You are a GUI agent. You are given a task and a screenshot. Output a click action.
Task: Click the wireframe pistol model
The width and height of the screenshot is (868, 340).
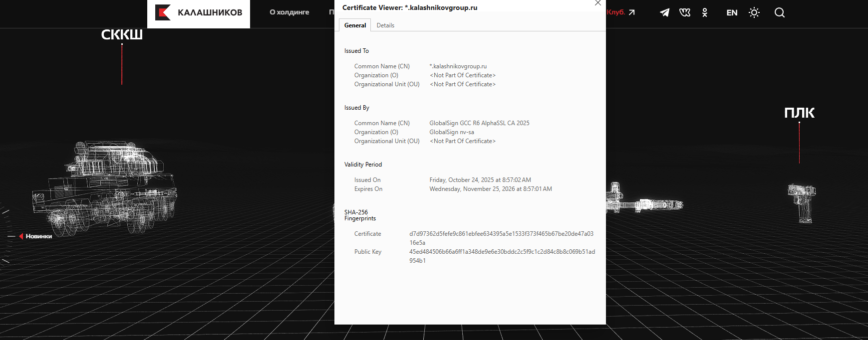click(x=802, y=203)
